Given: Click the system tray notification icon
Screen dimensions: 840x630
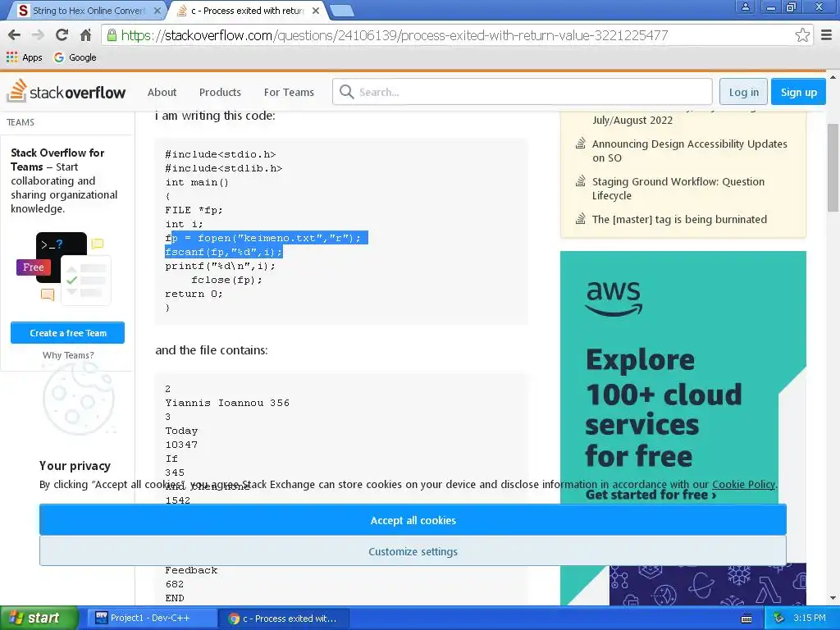Looking at the screenshot, I should [779, 618].
